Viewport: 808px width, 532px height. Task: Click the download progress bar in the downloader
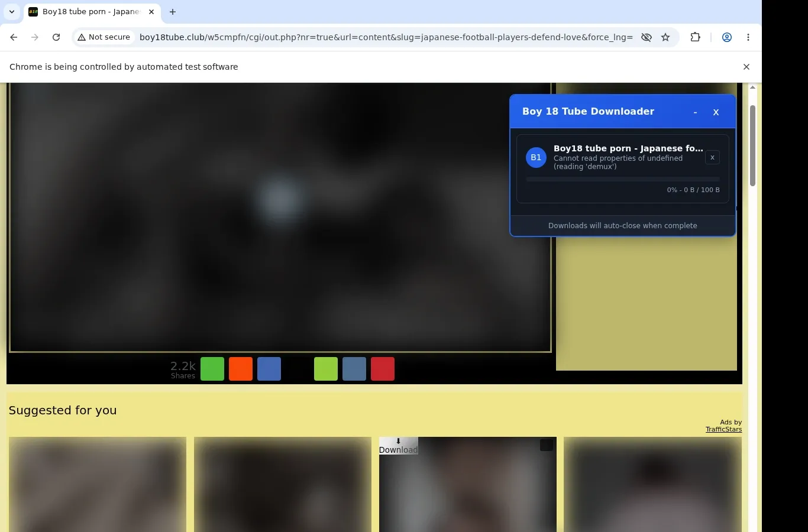(x=623, y=179)
